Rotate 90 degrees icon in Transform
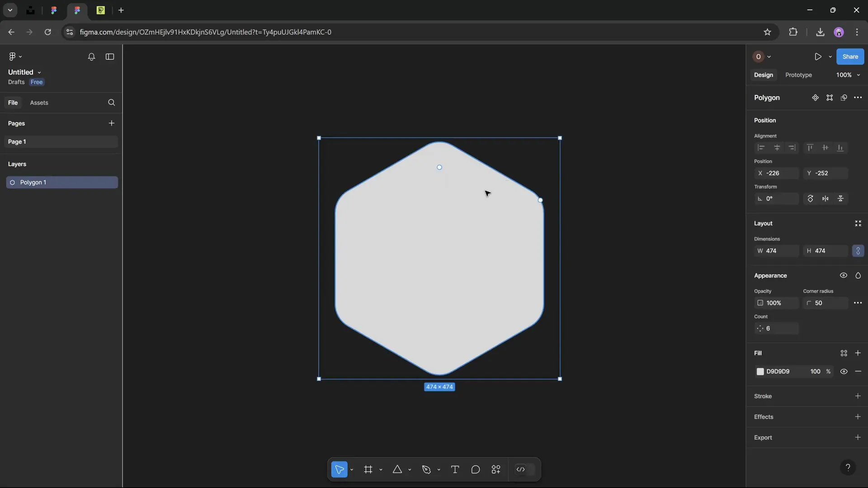The width and height of the screenshot is (868, 488). 811,199
